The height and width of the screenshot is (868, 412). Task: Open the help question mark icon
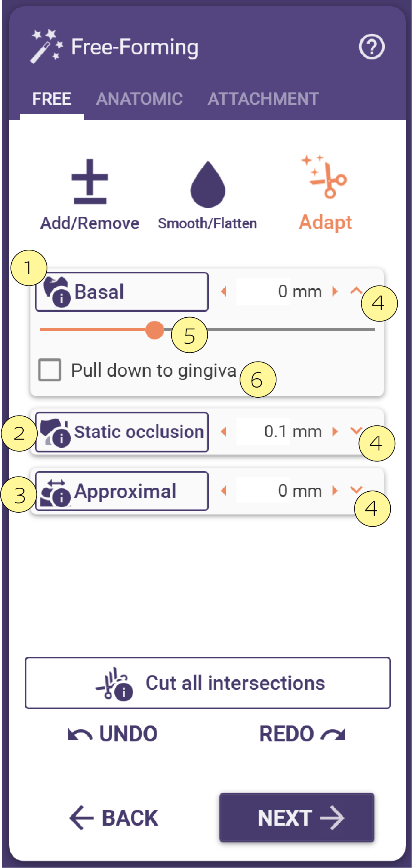click(x=372, y=47)
